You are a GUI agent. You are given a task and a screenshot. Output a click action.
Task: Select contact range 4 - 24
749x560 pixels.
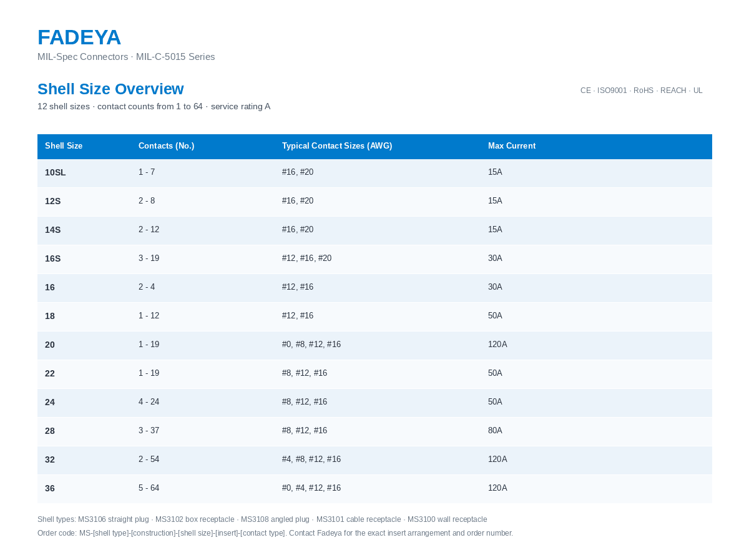coord(149,402)
